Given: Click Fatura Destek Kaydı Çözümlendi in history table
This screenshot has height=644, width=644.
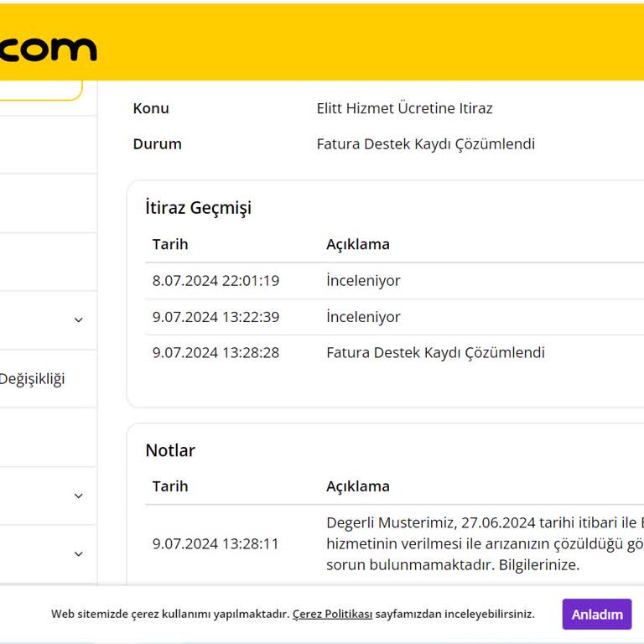Looking at the screenshot, I should click(x=435, y=353).
